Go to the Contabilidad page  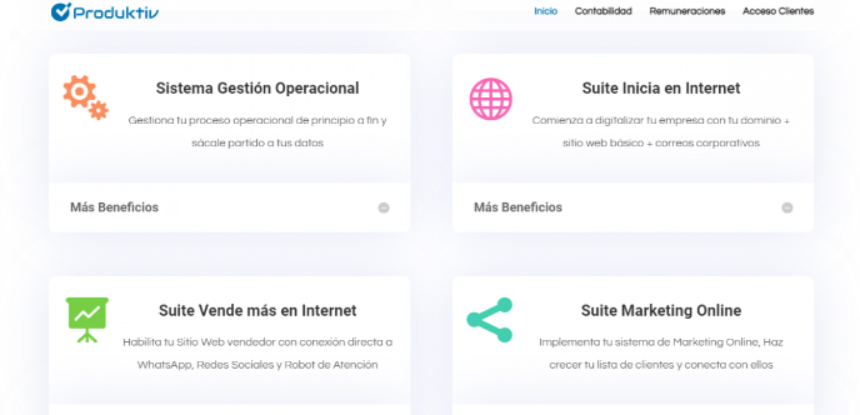point(603,11)
